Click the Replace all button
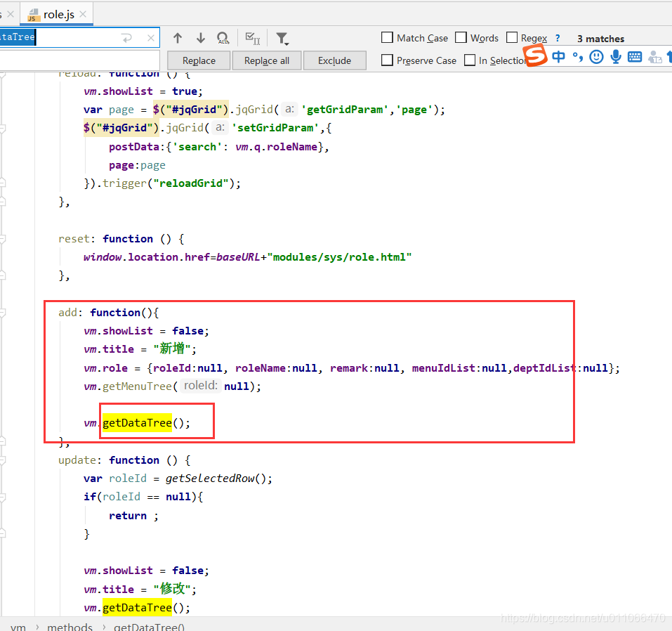 [x=267, y=60]
